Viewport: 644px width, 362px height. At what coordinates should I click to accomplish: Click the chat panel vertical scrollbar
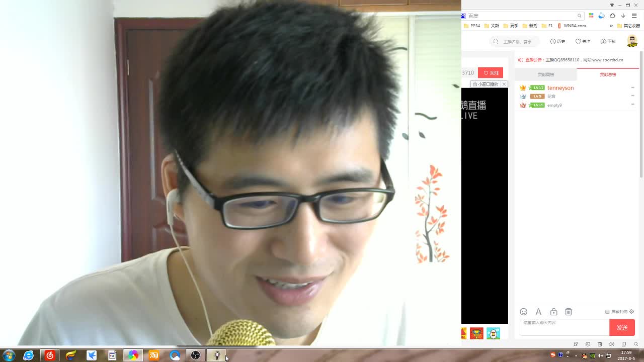641,126
